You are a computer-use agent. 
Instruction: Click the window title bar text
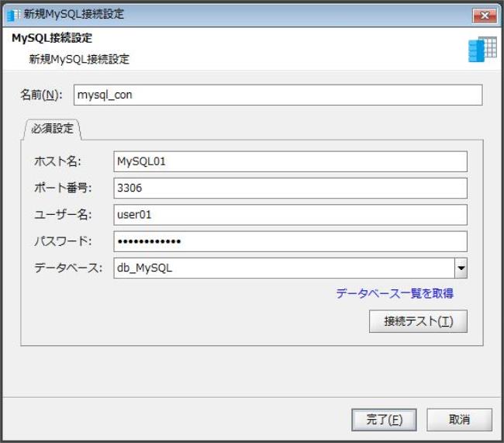point(75,15)
